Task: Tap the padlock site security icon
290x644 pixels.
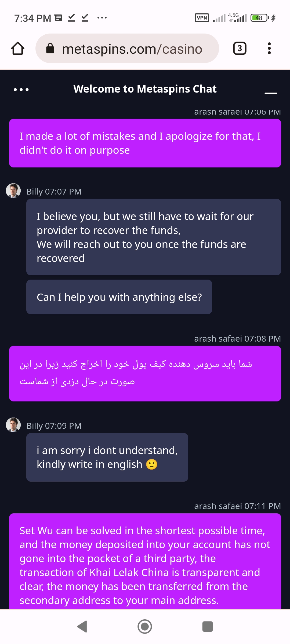Action: [x=50, y=49]
